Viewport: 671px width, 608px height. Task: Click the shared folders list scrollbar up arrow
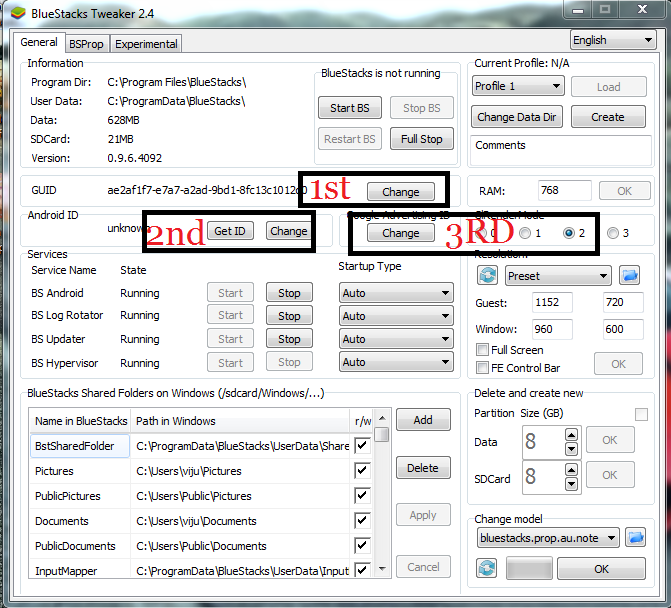tap(382, 417)
